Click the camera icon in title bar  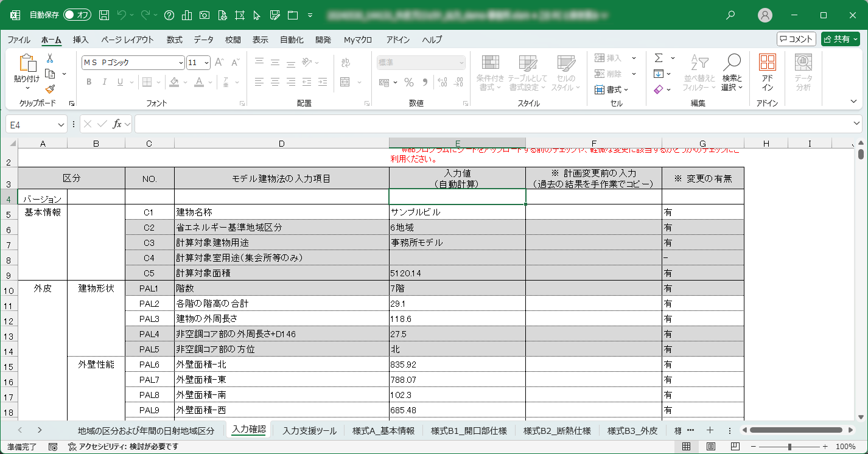tap(205, 15)
